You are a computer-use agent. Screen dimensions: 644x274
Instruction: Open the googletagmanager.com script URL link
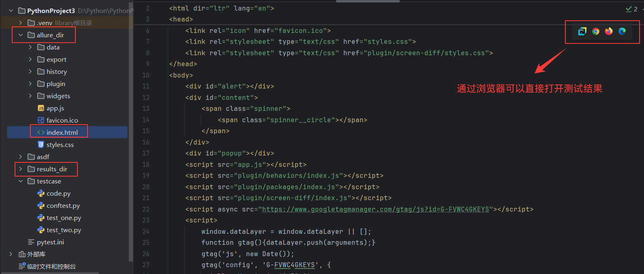pos(376,209)
